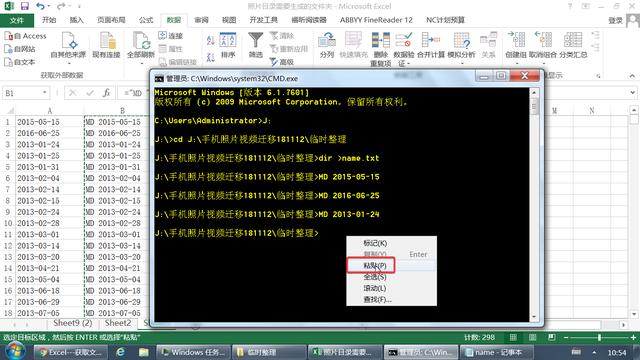The width and height of the screenshot is (640, 360).
Task: Choose 全选(S) in the CMD context menu
Action: [x=391, y=277]
